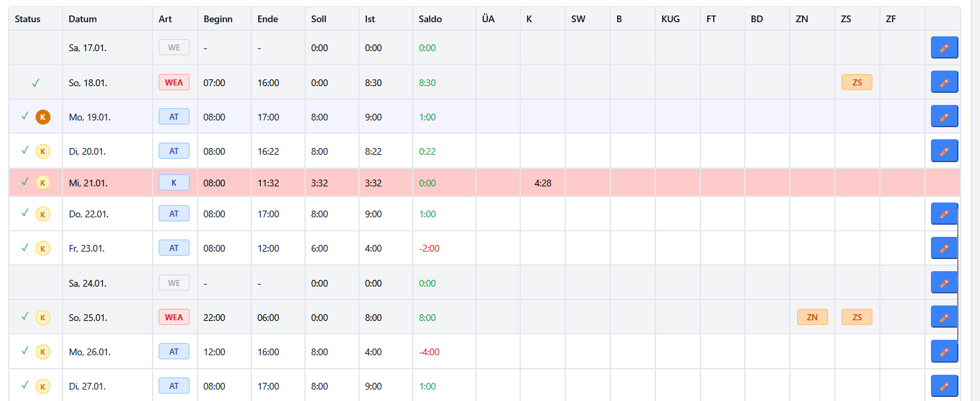
Task: Click the 16:22 end time
Action: coord(268,151)
